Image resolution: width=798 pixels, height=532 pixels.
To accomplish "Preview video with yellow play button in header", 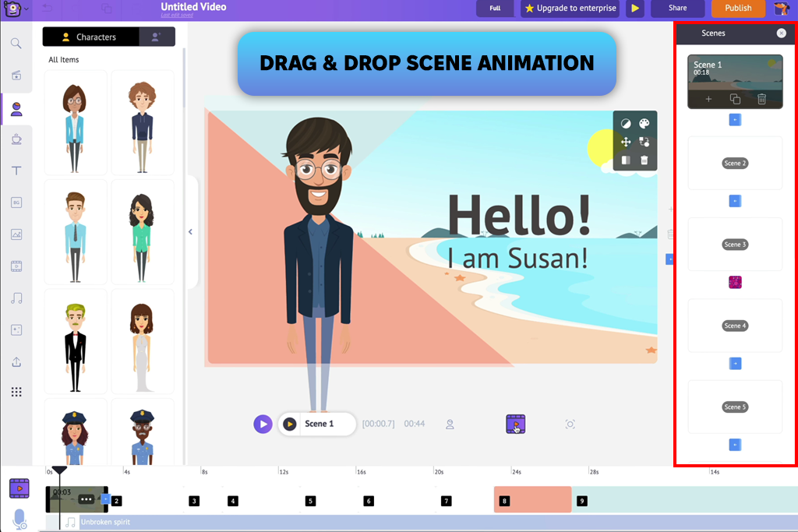I will click(635, 8).
